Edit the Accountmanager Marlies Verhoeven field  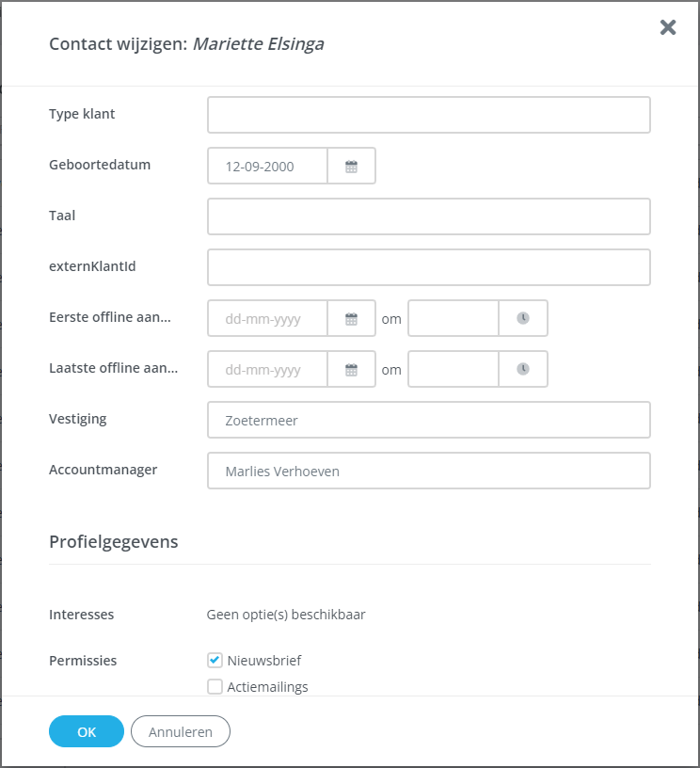pos(428,472)
